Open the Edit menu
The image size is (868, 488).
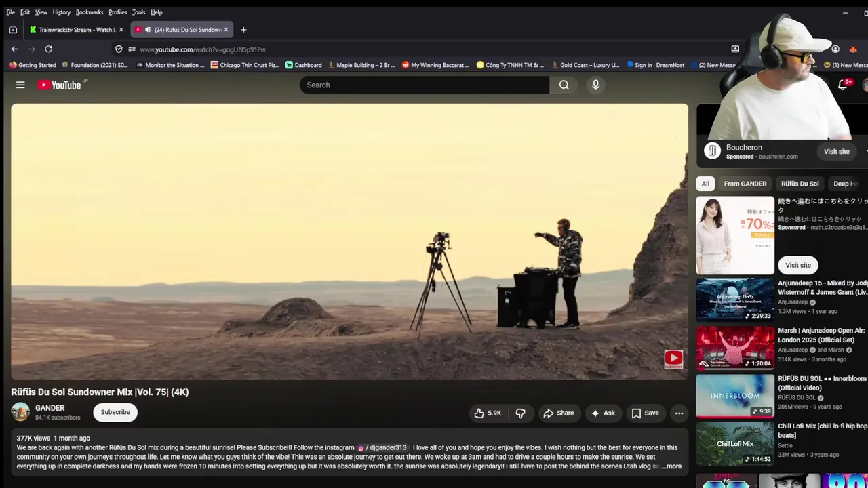tap(25, 12)
